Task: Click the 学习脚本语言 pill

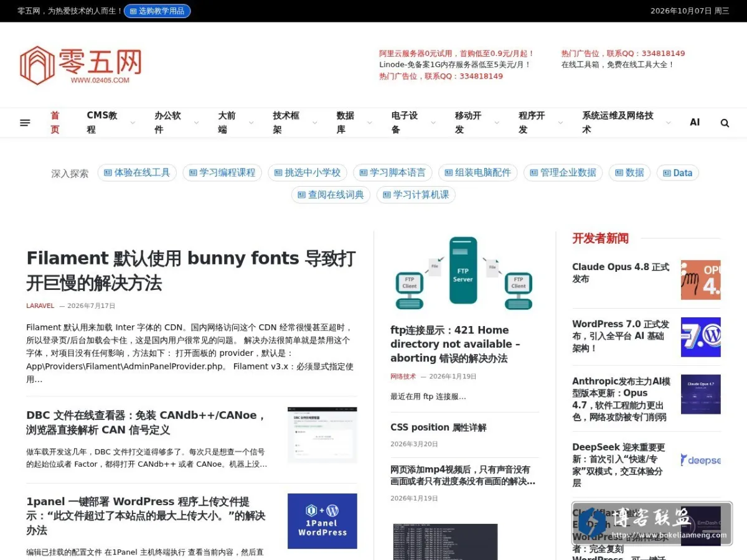Action: [x=393, y=172]
